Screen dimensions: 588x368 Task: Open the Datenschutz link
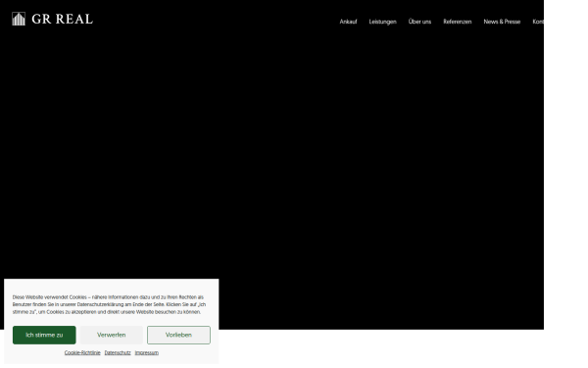pos(118,352)
